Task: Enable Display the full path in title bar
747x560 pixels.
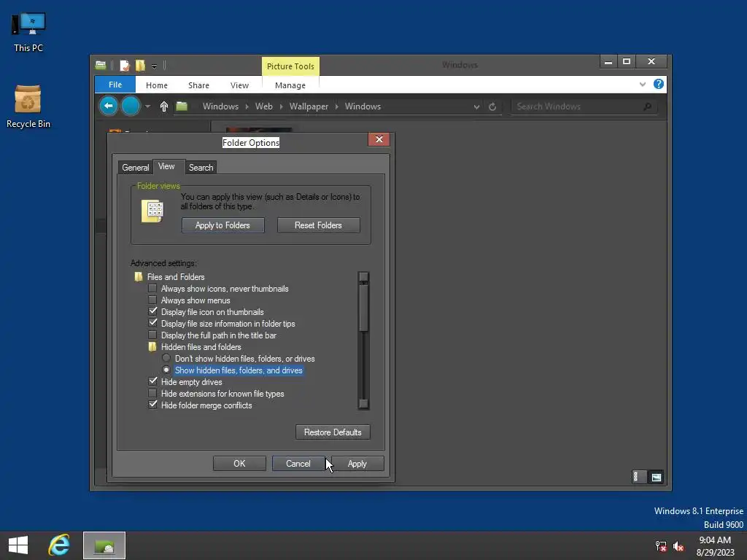Action: pyautogui.click(x=152, y=335)
